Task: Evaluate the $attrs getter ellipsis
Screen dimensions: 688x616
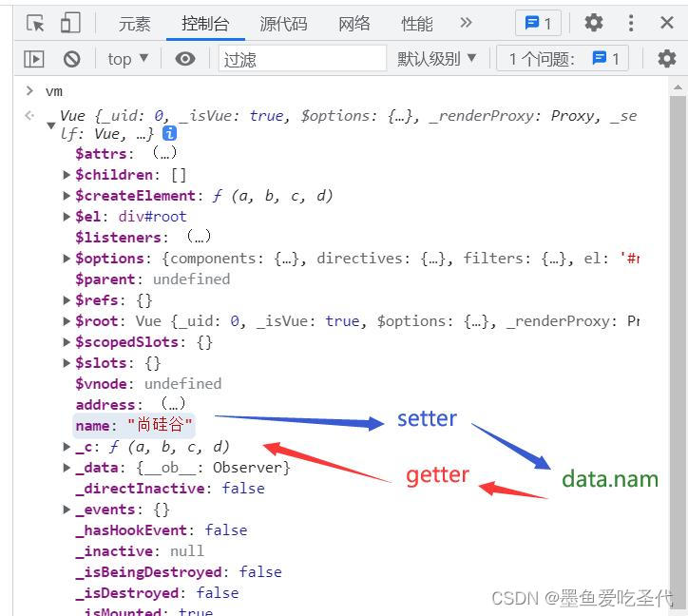Action: [164, 153]
